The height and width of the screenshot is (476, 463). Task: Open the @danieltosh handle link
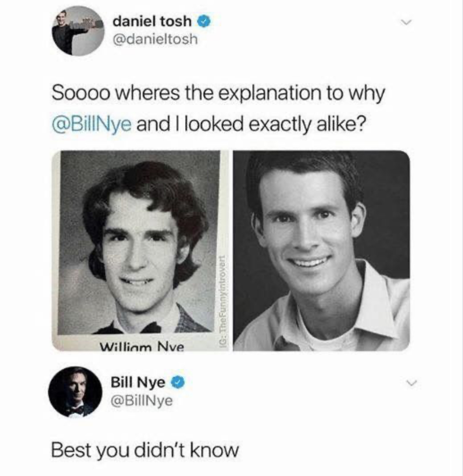click(155, 39)
